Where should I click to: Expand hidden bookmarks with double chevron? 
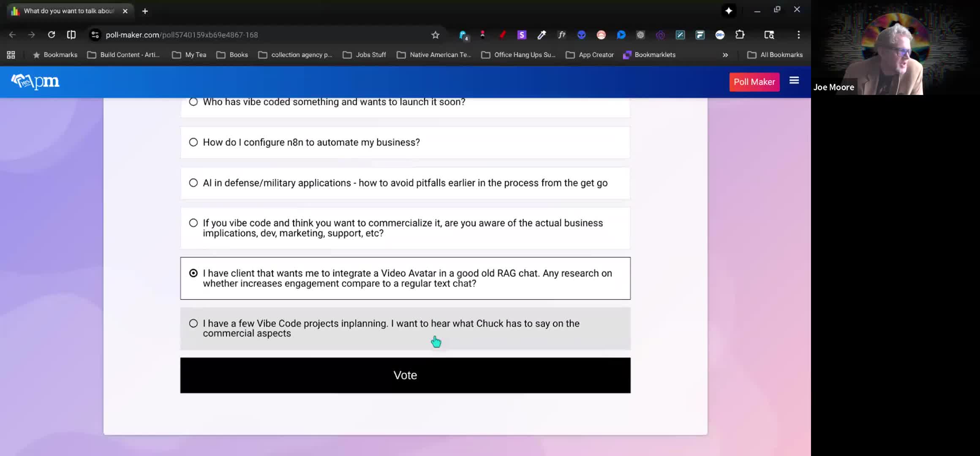pyautogui.click(x=725, y=55)
